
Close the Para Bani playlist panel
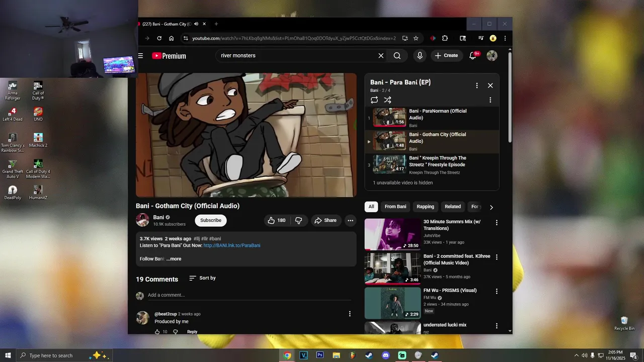tap(491, 85)
